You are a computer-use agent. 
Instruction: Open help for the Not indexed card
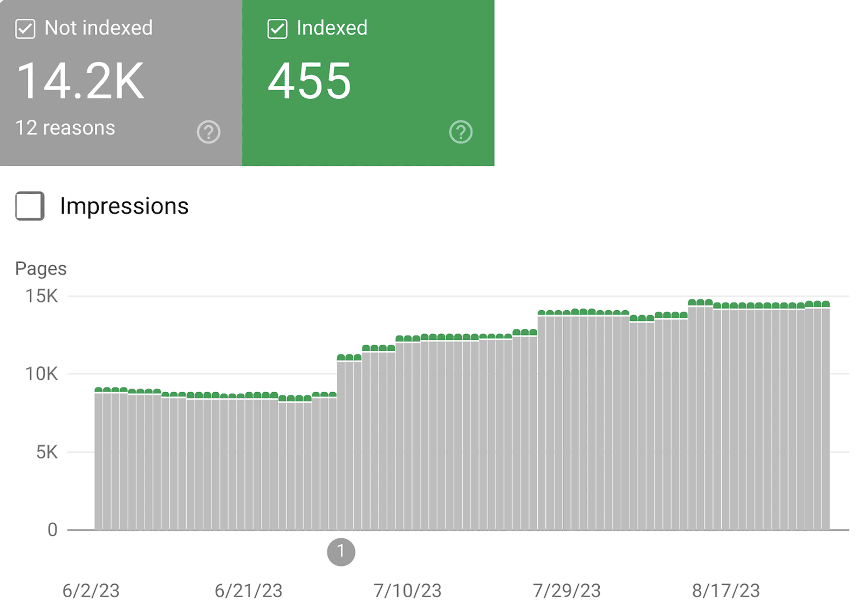[208, 132]
